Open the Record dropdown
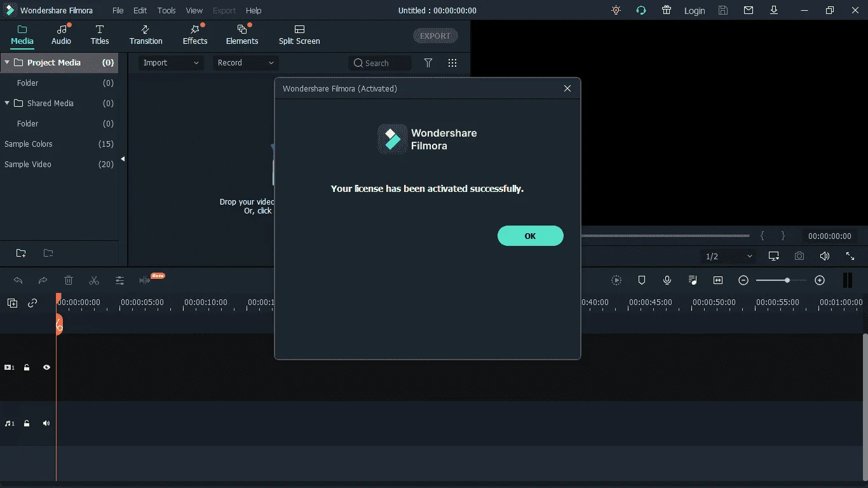Image resolution: width=868 pixels, height=488 pixels. coord(245,63)
